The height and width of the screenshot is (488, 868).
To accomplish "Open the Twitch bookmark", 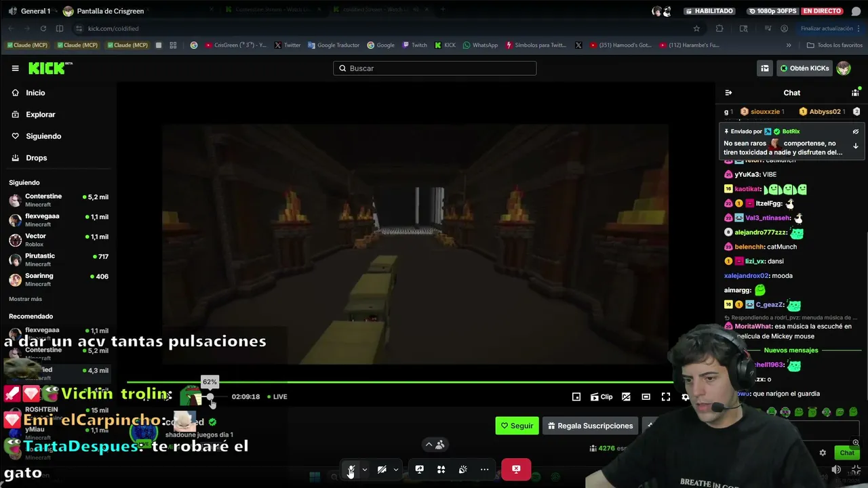I will point(414,45).
